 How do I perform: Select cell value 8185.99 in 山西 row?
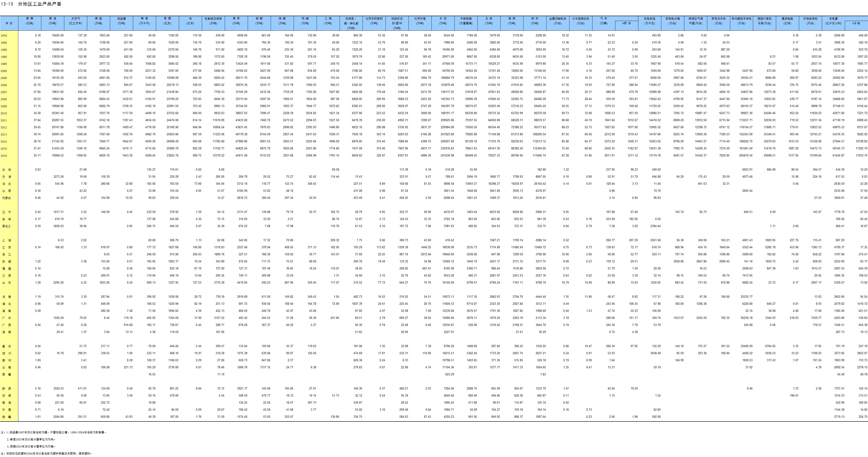tap(242, 191)
